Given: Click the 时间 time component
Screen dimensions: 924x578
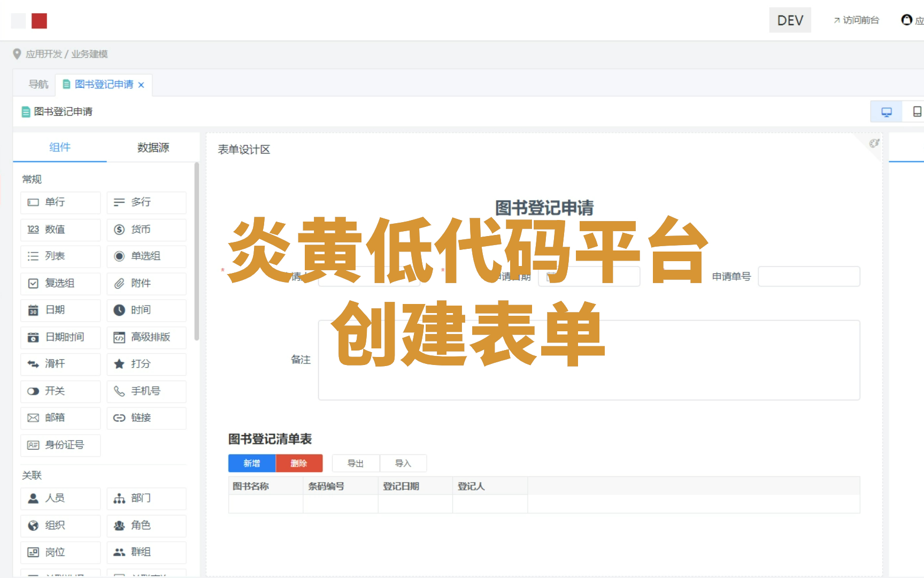Looking at the screenshot, I should [147, 310].
